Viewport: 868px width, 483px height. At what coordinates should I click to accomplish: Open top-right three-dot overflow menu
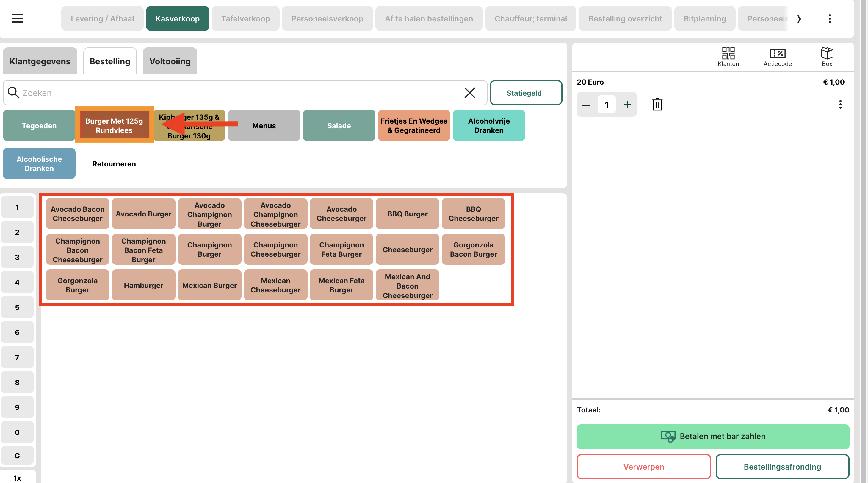tap(829, 18)
